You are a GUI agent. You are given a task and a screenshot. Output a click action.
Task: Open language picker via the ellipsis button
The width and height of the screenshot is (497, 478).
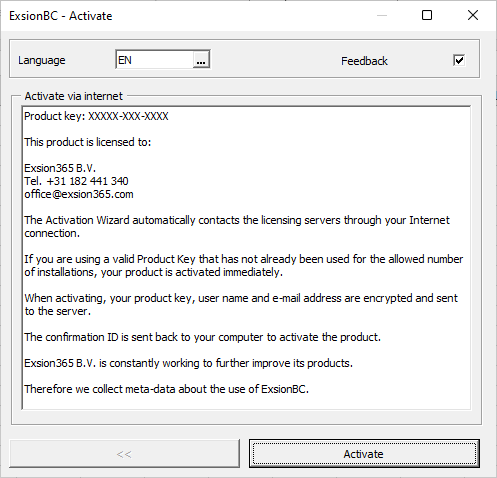tap(201, 60)
